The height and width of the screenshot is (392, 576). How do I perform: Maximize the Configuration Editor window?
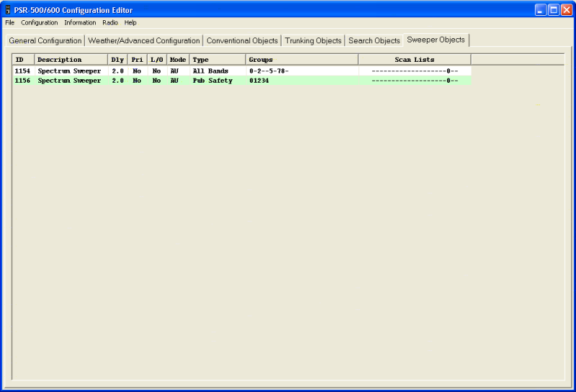(554, 10)
